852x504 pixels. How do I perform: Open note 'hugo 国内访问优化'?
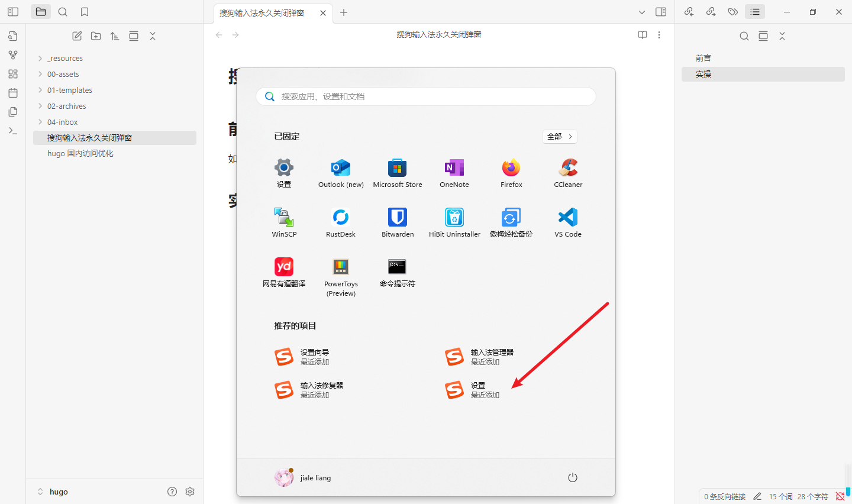pos(115,153)
